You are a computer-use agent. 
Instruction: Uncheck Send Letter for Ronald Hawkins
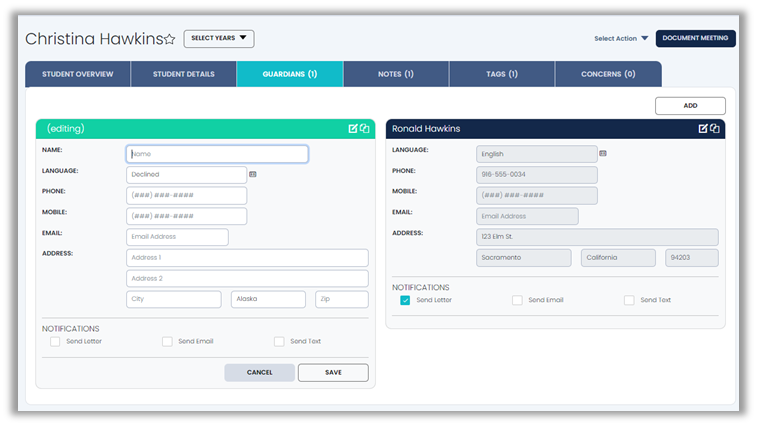coord(405,300)
